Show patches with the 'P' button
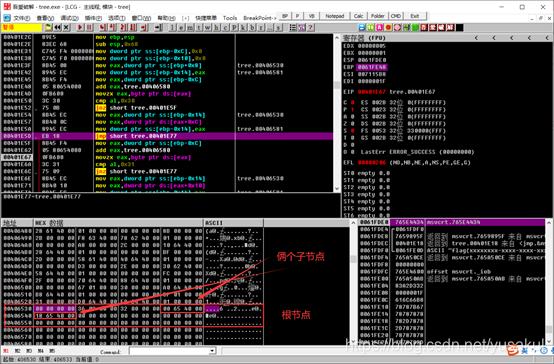Viewport: 554px width, 364px height. [x=235, y=28]
